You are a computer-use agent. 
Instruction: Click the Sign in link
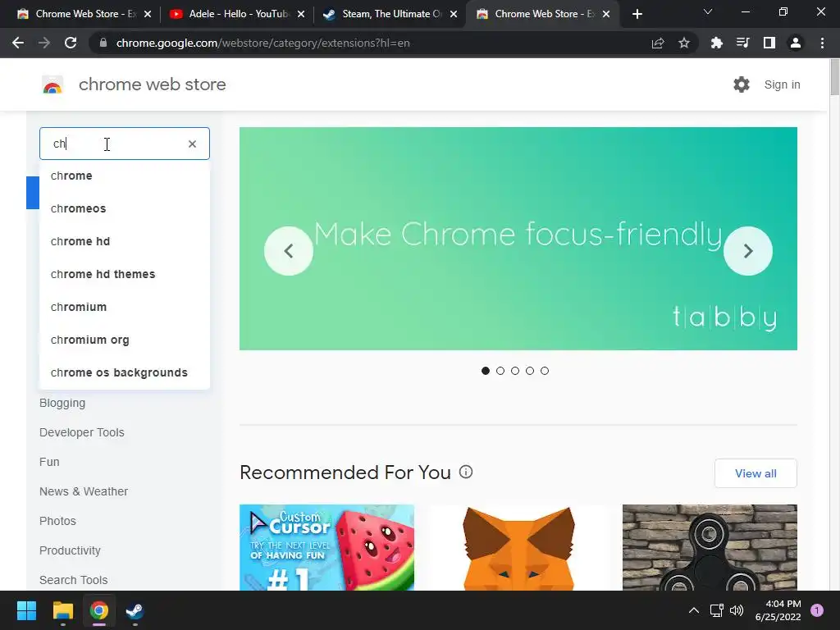click(782, 84)
